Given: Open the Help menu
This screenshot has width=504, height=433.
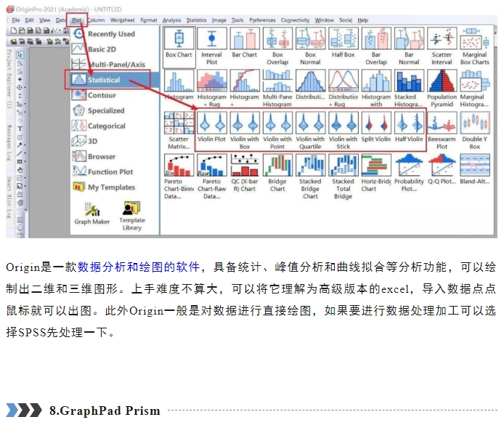Looking at the screenshot, I should [x=363, y=20].
